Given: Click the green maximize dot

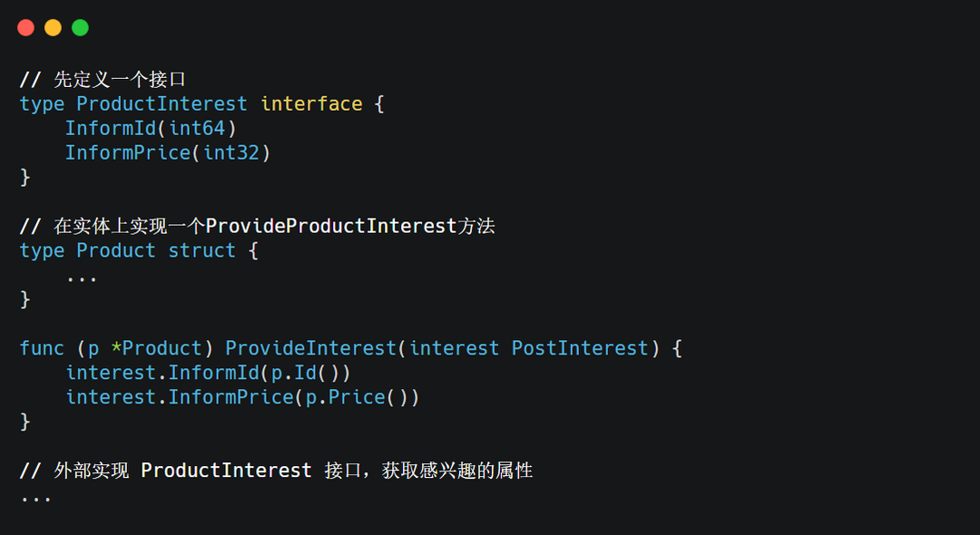Looking at the screenshot, I should (80, 27).
